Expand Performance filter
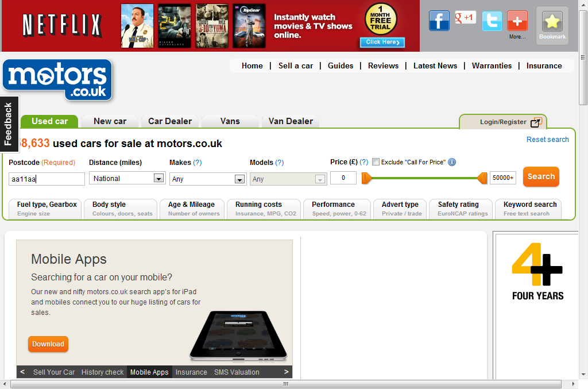This screenshot has height=389, width=588. tap(337, 209)
